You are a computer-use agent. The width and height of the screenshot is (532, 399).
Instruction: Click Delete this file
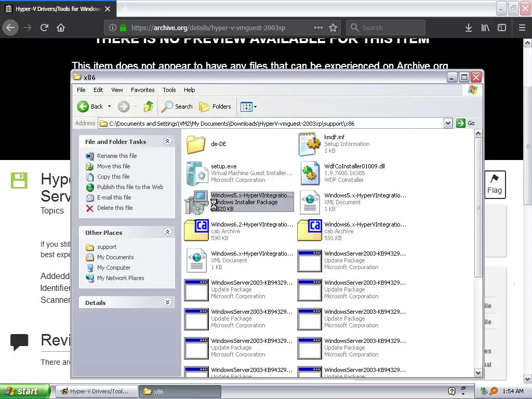click(115, 208)
